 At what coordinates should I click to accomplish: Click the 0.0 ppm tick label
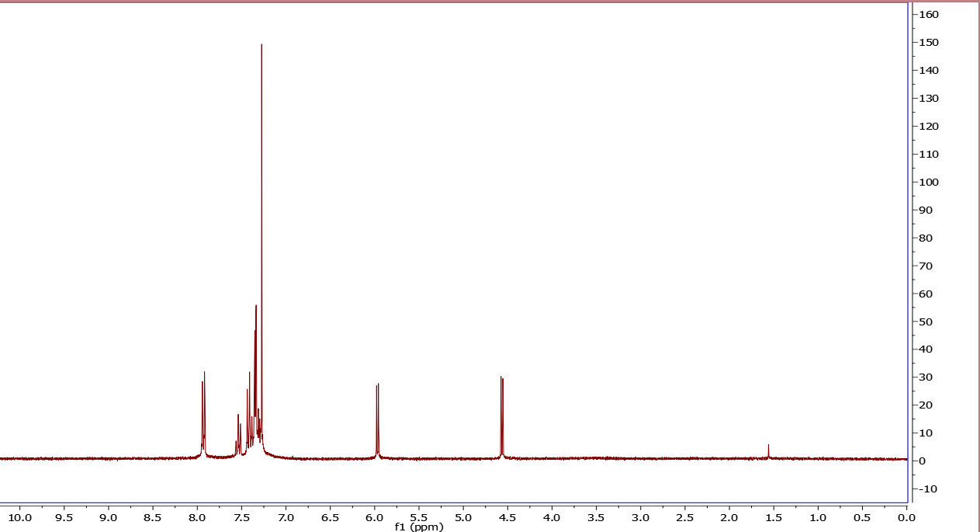coord(905,515)
